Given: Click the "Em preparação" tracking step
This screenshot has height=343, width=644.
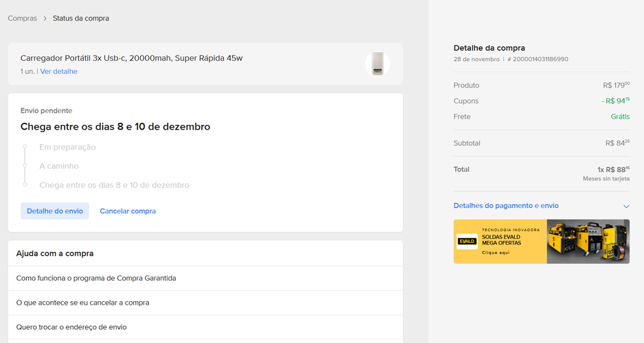Looking at the screenshot, I should 67,147.
